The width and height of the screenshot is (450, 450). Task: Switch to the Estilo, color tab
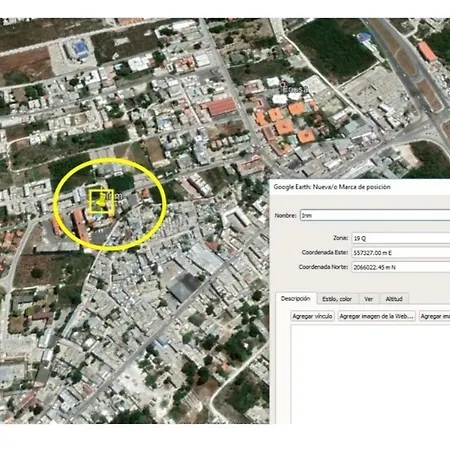[x=337, y=299]
